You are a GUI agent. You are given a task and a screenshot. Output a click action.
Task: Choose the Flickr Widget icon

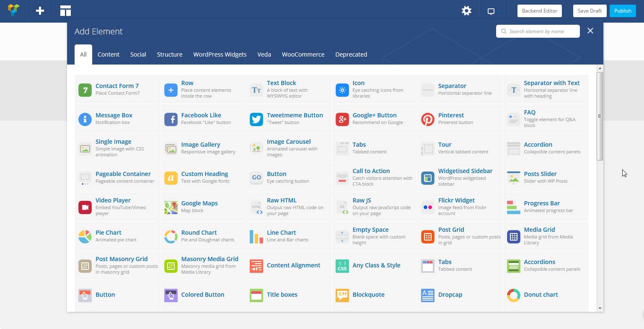point(428,207)
